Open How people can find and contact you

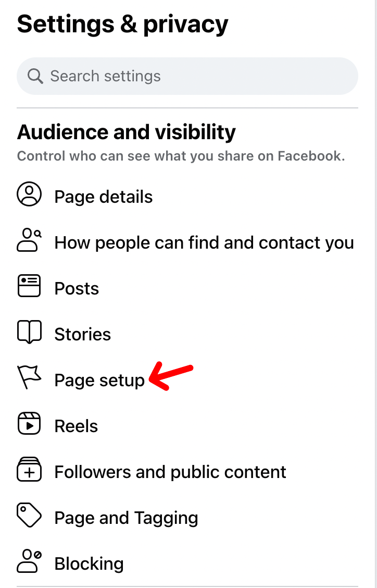pyautogui.click(x=204, y=242)
